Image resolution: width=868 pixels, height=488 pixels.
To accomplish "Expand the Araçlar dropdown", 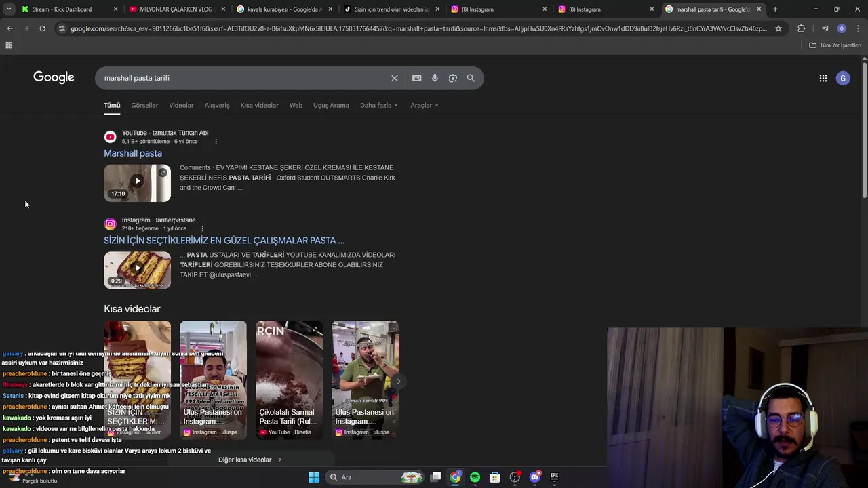I will (x=424, y=106).
